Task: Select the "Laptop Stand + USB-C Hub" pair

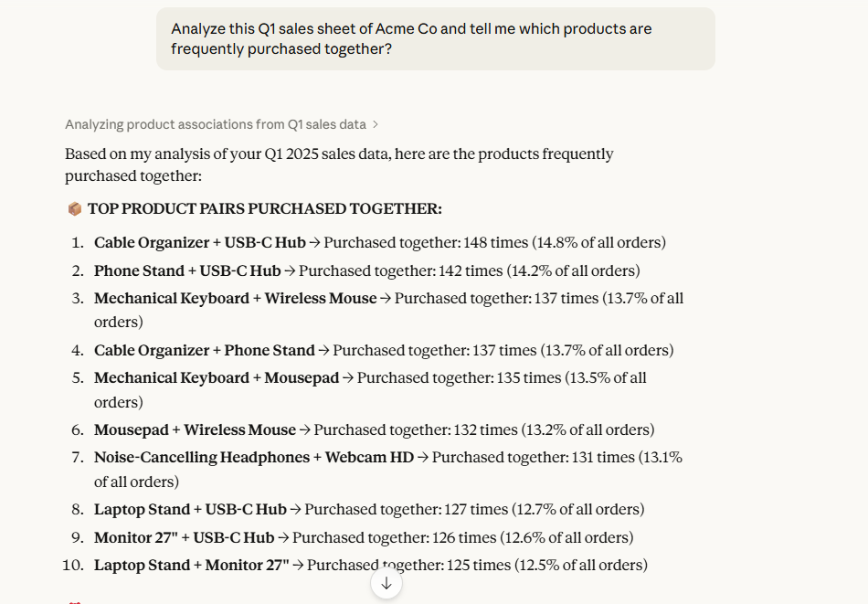Action: tap(190, 510)
